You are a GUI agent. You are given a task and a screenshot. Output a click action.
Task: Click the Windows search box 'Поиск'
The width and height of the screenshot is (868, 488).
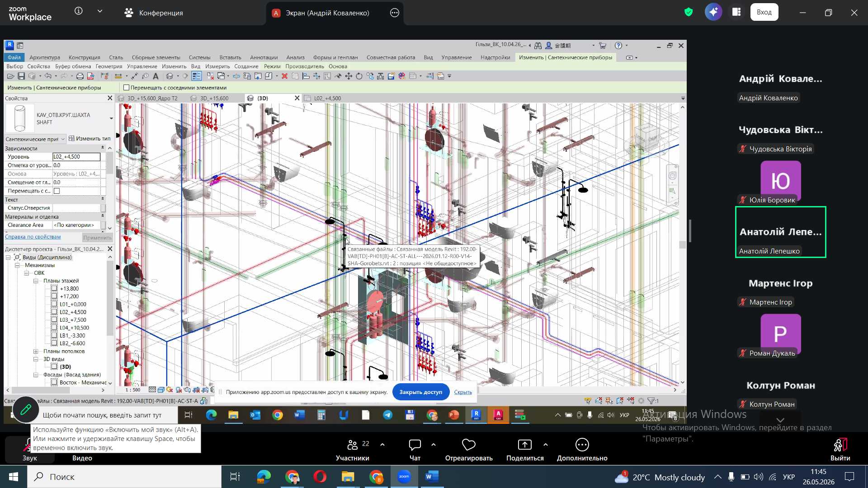point(124,477)
